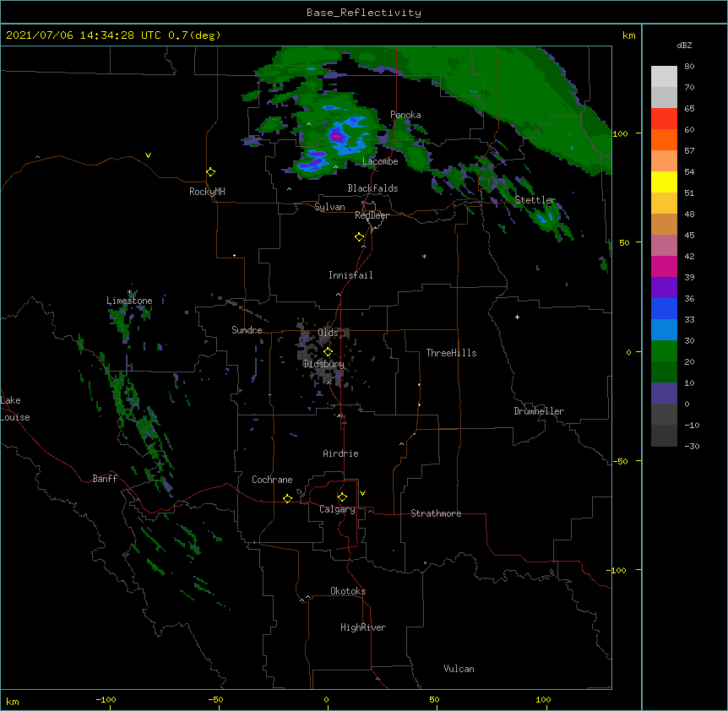Screen dimensions: 728x711
Task: Click the Didsbury label
Action: tap(323, 364)
